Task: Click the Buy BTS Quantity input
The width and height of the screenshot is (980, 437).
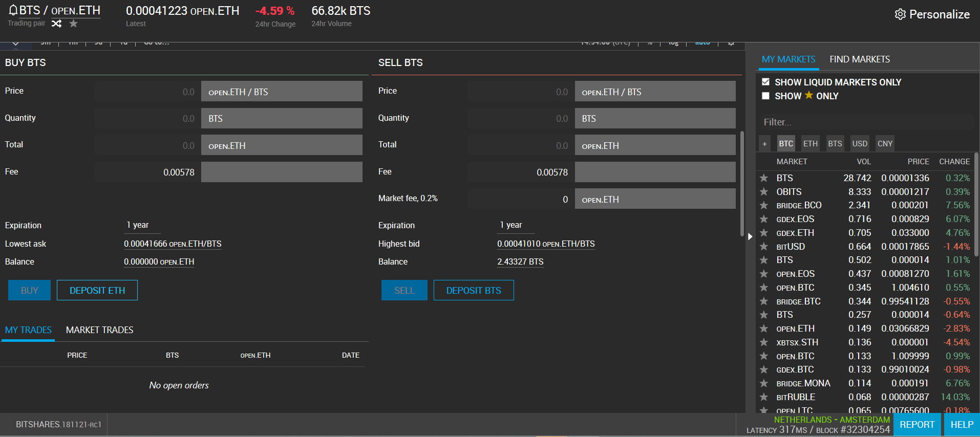Action: tap(147, 118)
